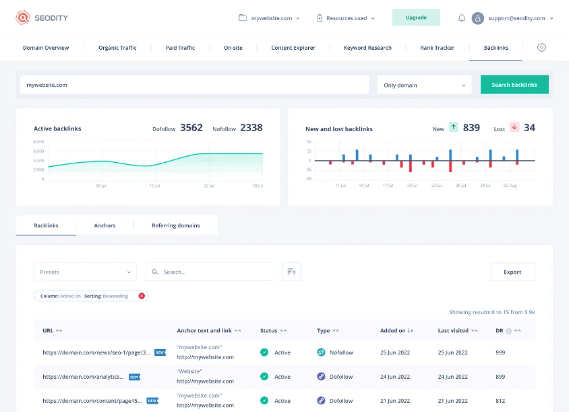The width and height of the screenshot is (569, 412).
Task: Switch to Referring domains sub-tab
Action: [x=176, y=225]
